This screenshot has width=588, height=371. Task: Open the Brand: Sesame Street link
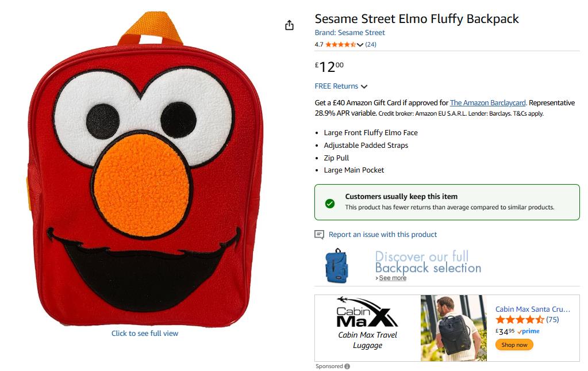[x=349, y=33]
